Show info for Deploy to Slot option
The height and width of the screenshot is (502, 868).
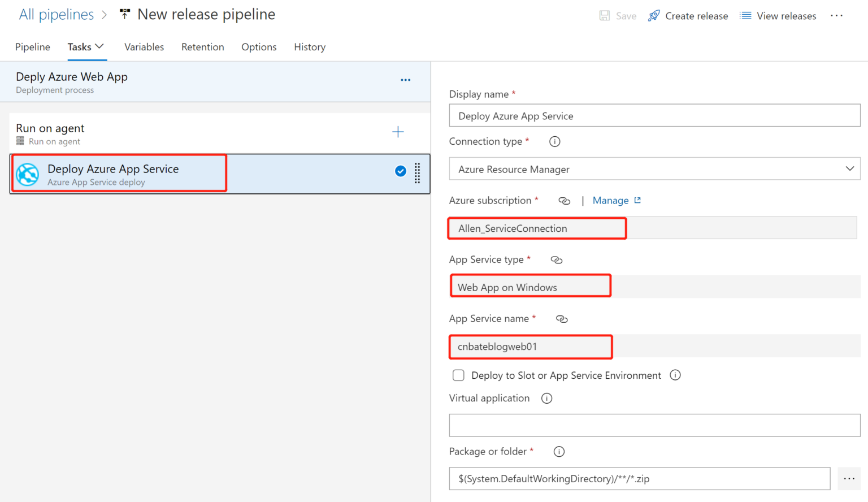tap(675, 375)
